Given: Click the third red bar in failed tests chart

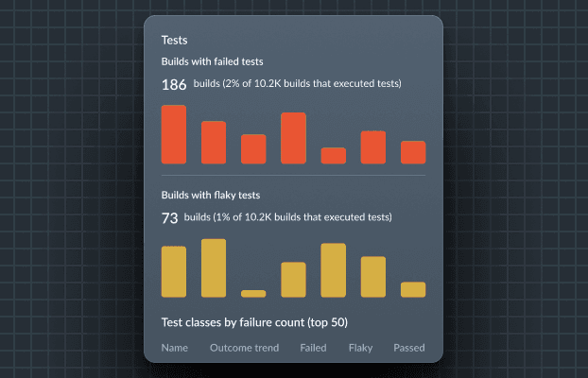Looking at the screenshot, I should pyautogui.click(x=253, y=149).
